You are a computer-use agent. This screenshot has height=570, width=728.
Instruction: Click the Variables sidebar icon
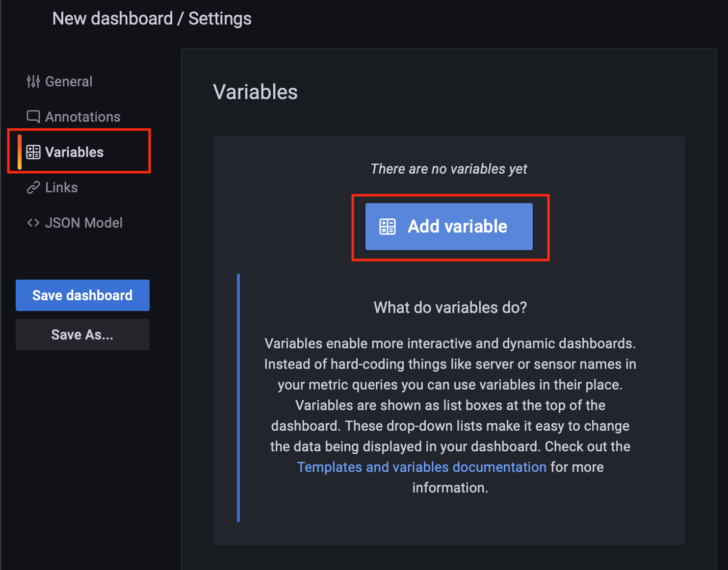33,152
